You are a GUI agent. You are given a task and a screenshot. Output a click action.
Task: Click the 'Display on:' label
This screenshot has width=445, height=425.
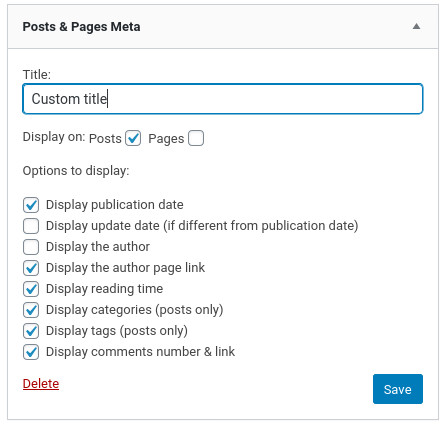[x=54, y=137]
